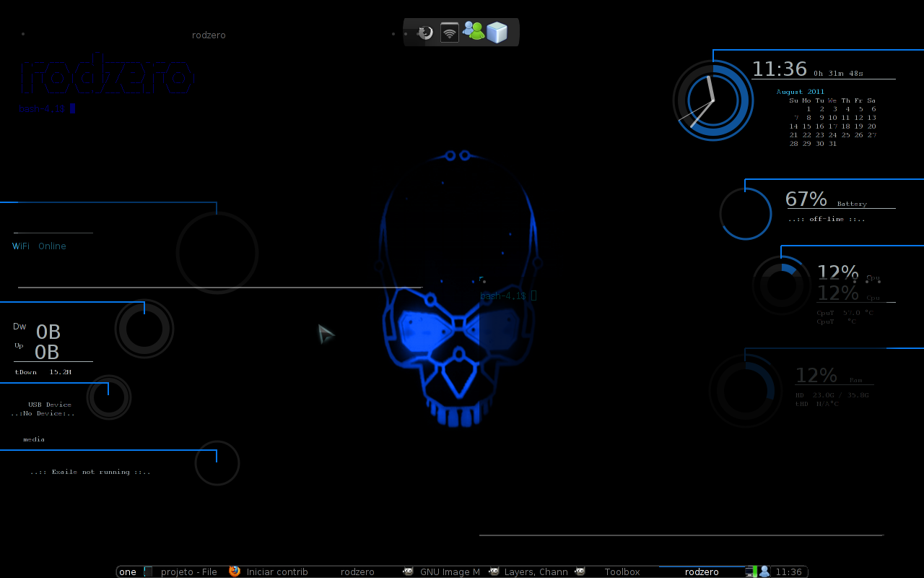Select date 17 in the August calendar
Screen dimensions: 924x578
pos(832,126)
